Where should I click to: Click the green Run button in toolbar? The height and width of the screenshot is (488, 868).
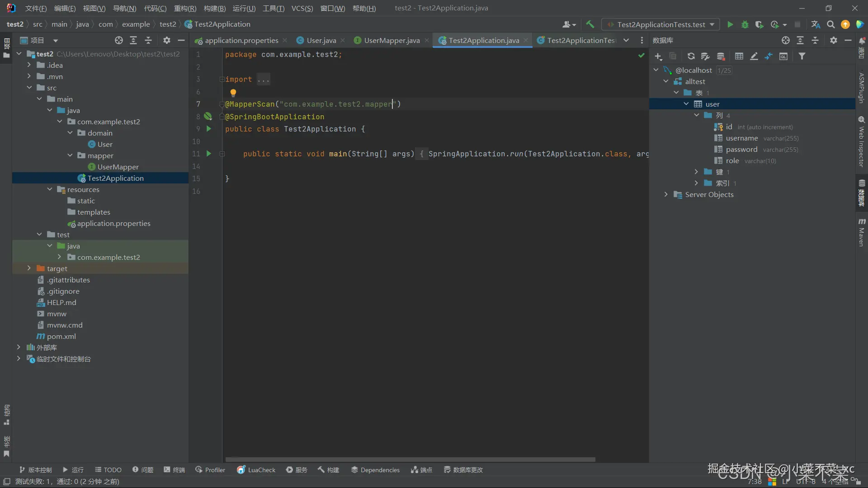[730, 24]
